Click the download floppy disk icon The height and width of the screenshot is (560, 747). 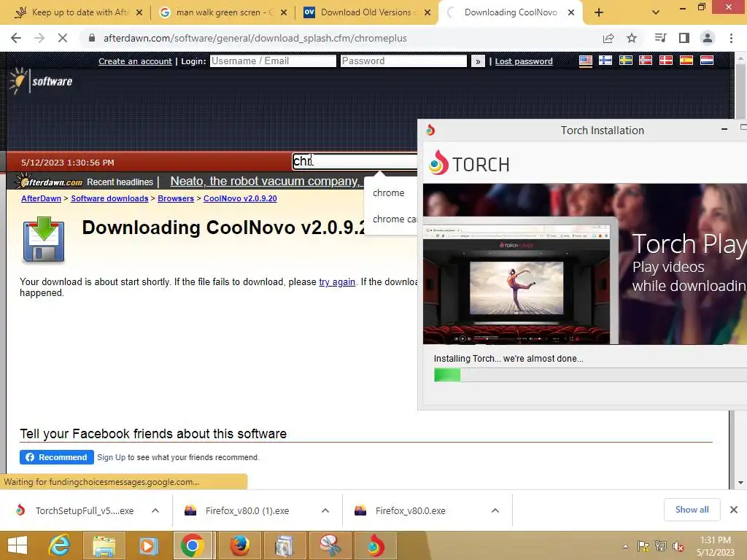coord(43,239)
